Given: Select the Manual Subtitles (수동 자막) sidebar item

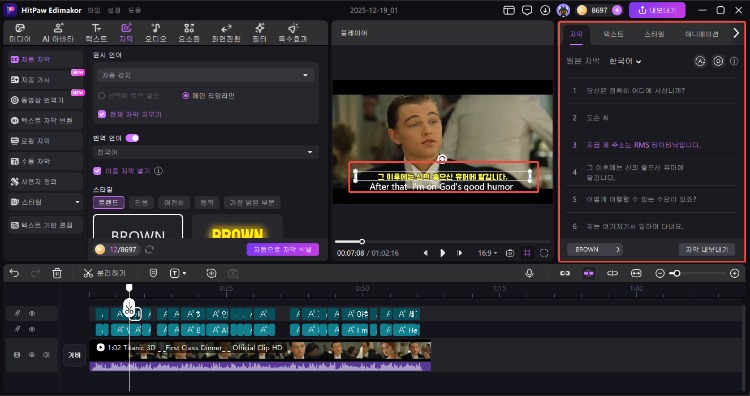Looking at the screenshot, I should 45,161.
